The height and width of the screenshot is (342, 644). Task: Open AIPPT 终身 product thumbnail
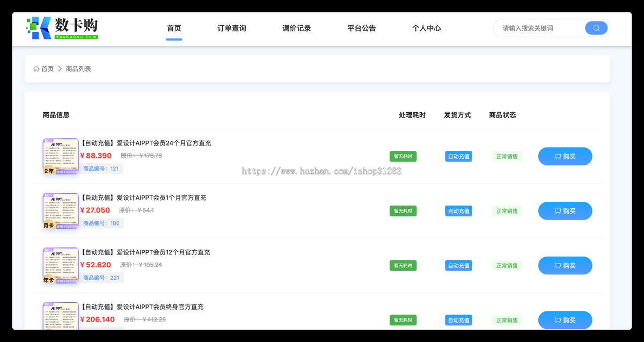61,316
